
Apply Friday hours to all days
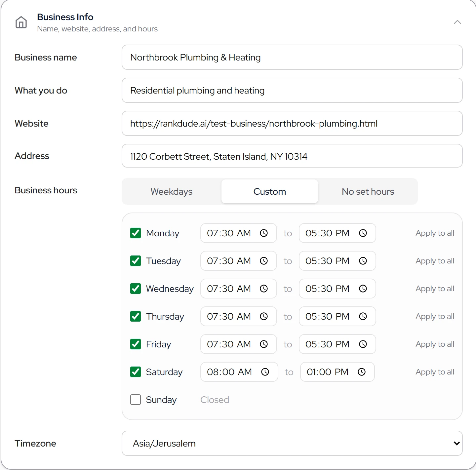pos(435,344)
